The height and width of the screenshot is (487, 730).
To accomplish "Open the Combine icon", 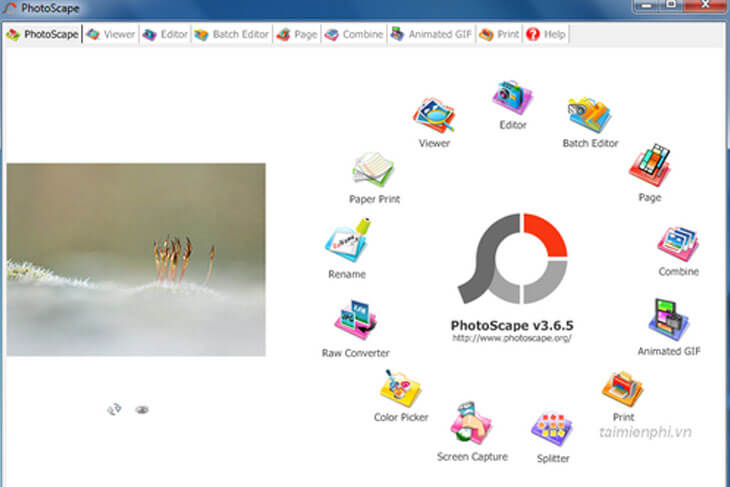I will pos(678,243).
